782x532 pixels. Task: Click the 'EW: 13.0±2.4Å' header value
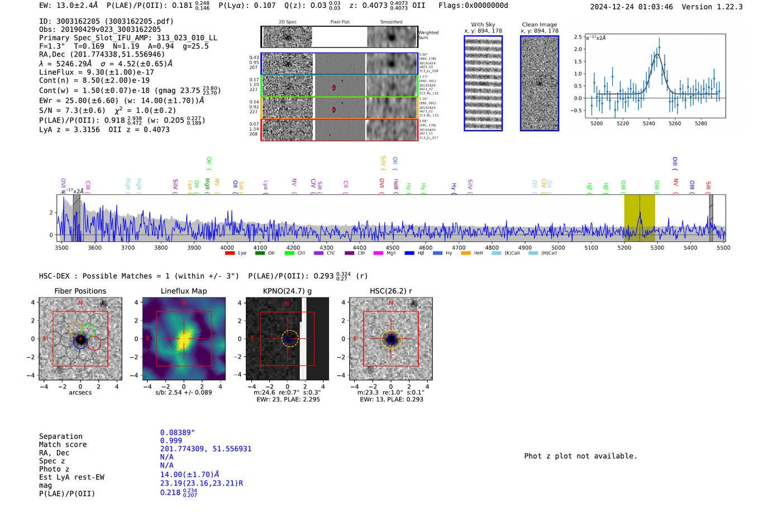pos(69,5)
